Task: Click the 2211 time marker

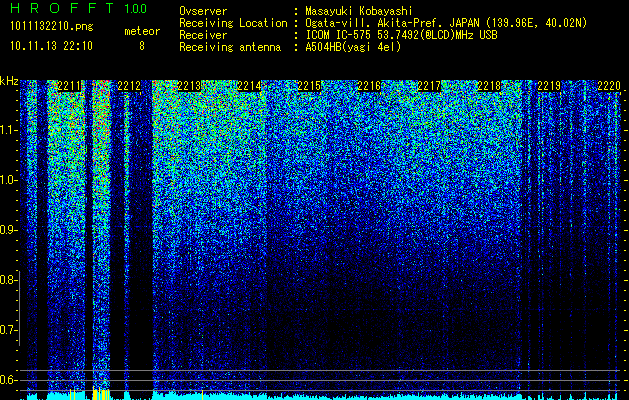Action: (x=69, y=86)
